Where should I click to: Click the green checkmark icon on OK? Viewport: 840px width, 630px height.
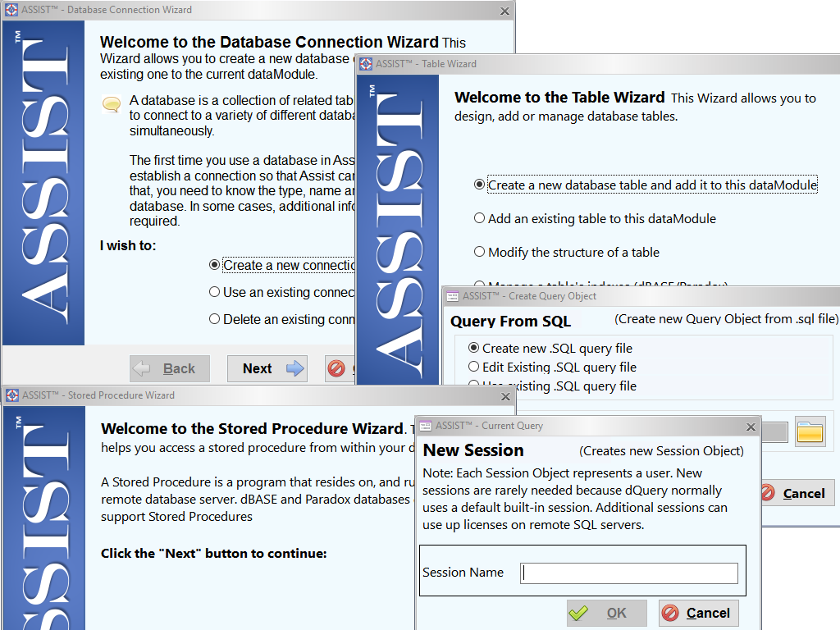coord(578,613)
